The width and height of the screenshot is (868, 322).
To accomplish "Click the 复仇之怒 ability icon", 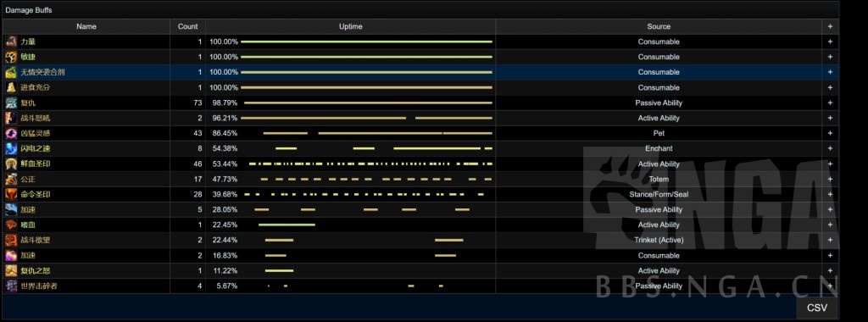I will click(x=11, y=270).
